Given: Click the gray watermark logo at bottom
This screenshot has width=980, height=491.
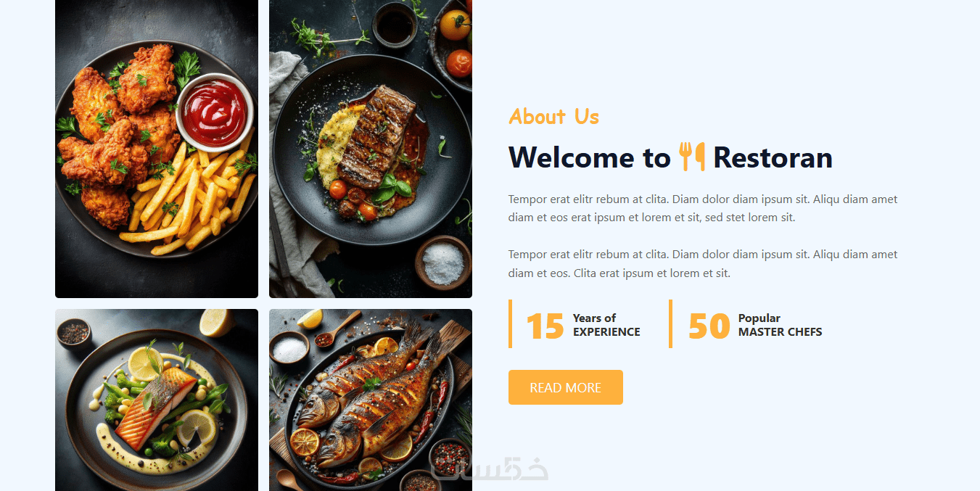Looking at the screenshot, I should [490, 469].
